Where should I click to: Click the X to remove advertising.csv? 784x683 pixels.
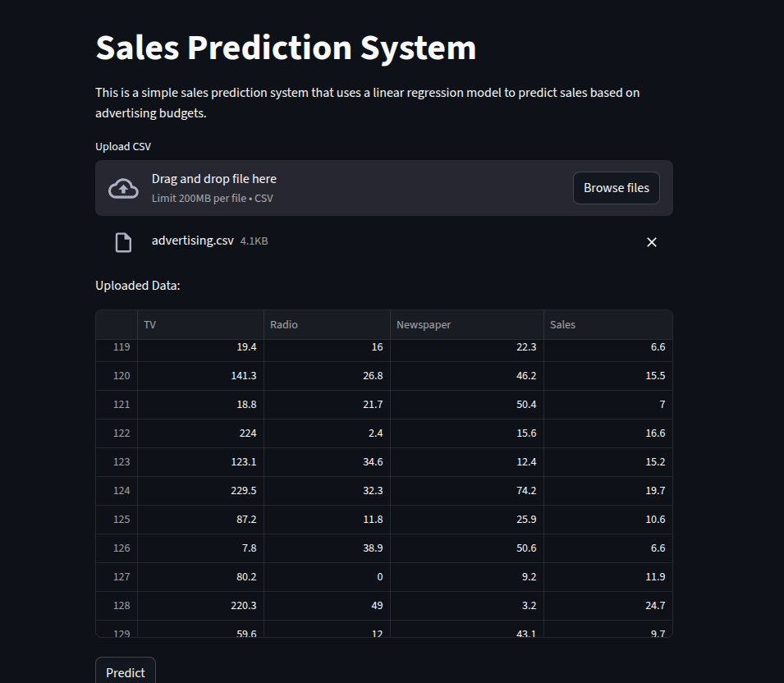(x=651, y=242)
